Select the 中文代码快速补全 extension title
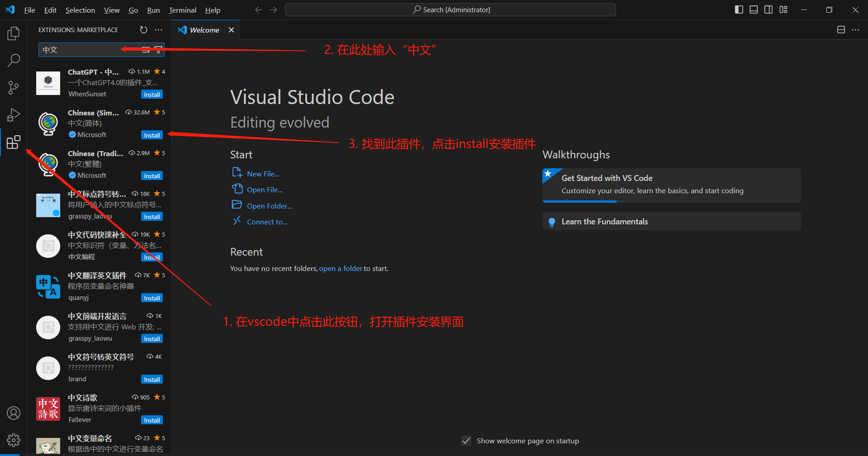Viewport: 868px width, 456px height. click(97, 235)
